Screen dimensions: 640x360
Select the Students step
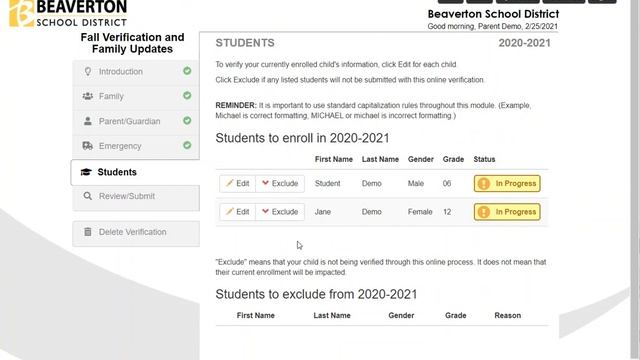pos(135,172)
